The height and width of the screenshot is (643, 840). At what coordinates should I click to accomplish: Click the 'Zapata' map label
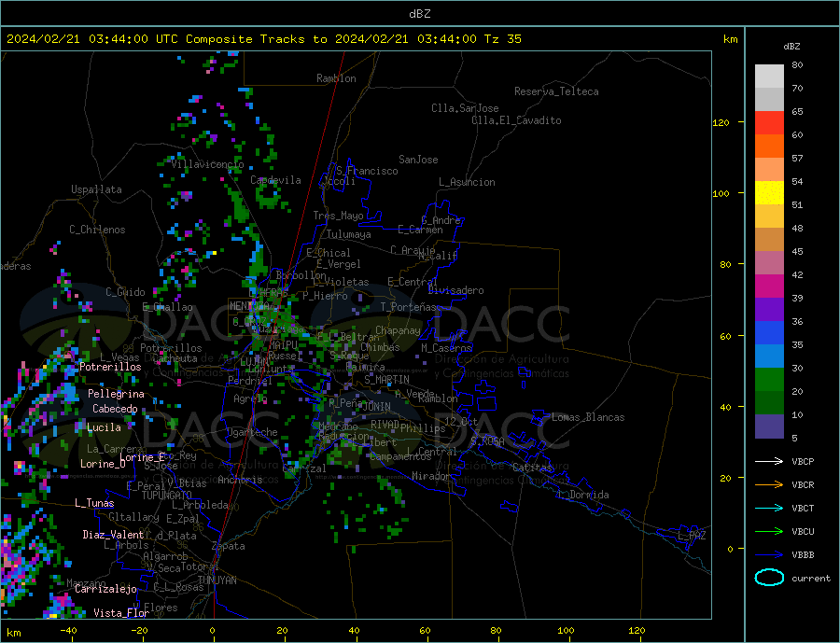click(229, 547)
